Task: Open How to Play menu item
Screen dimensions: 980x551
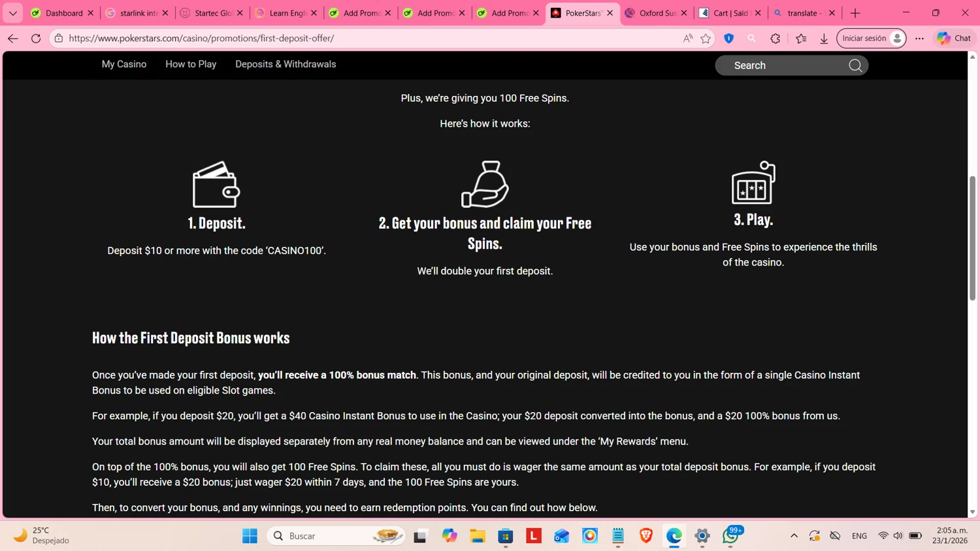Action: click(191, 64)
